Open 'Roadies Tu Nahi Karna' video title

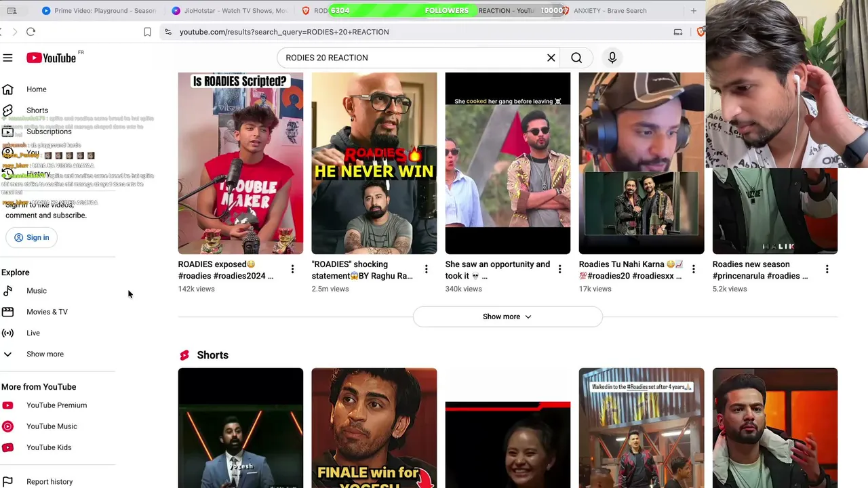pyautogui.click(x=631, y=270)
